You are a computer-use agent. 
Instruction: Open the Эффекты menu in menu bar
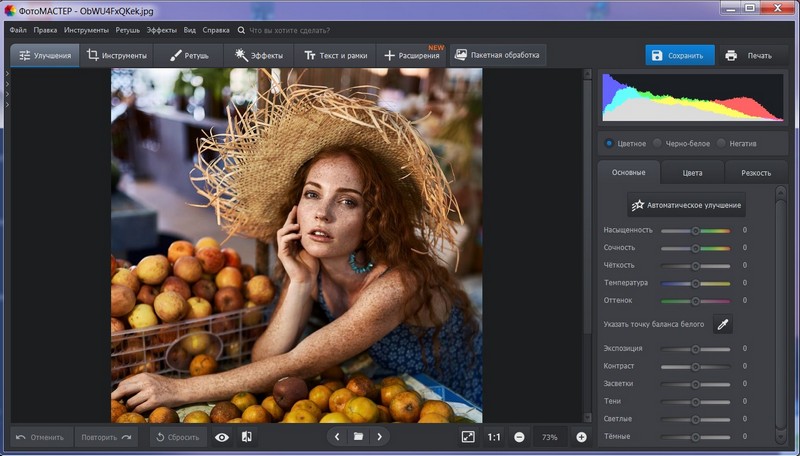point(161,30)
